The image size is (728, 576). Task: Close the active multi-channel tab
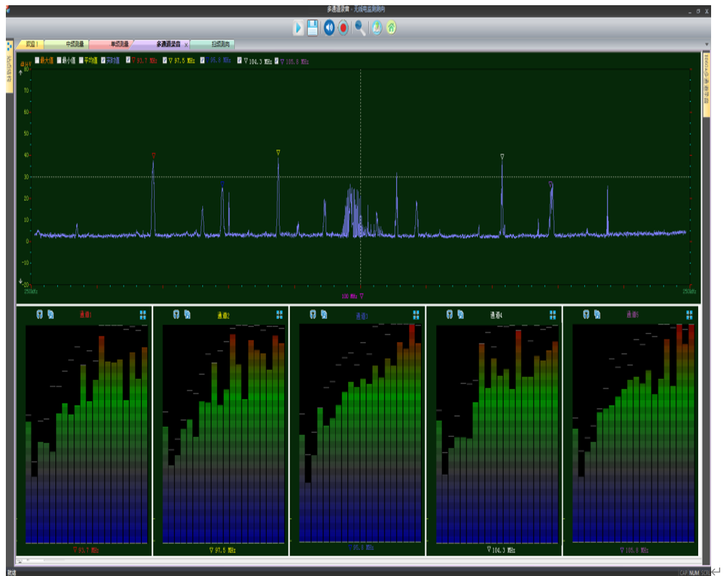[x=186, y=45]
